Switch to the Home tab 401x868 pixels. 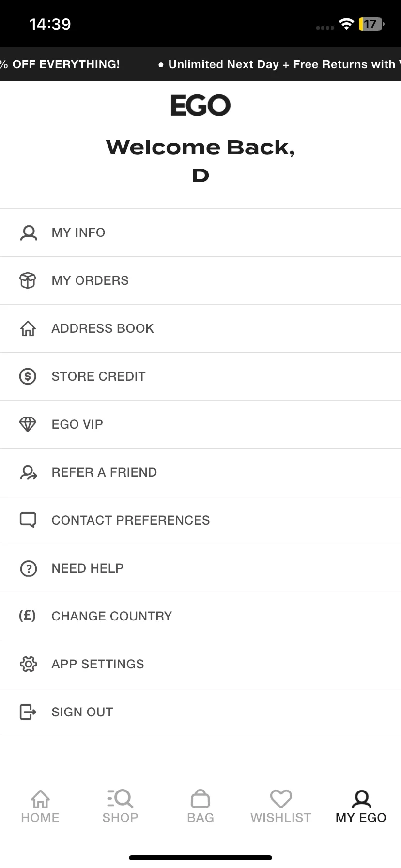click(x=40, y=806)
